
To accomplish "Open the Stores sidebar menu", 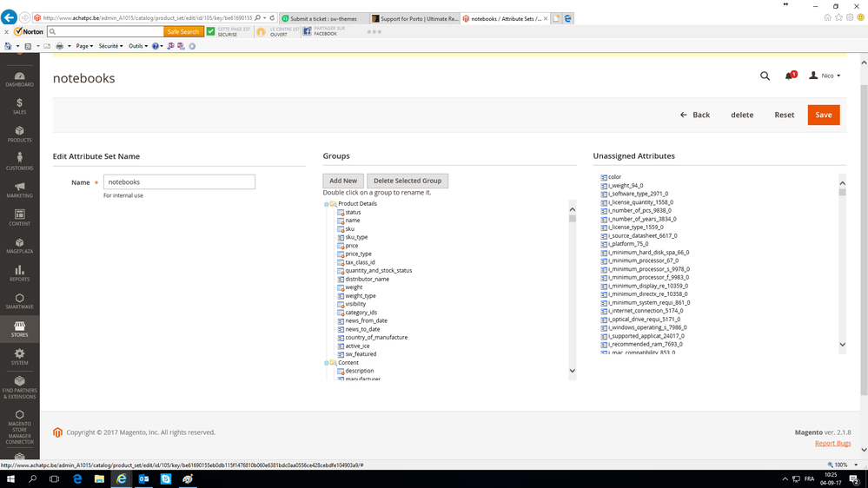I will [x=19, y=328].
